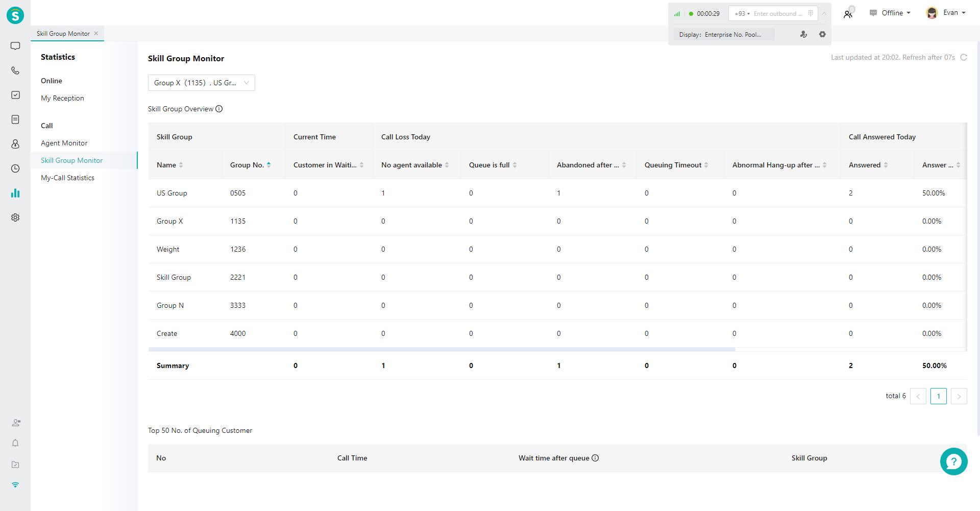The width and height of the screenshot is (980, 511).
Task: Click the refresh icon next to last updated
Action: [964, 57]
